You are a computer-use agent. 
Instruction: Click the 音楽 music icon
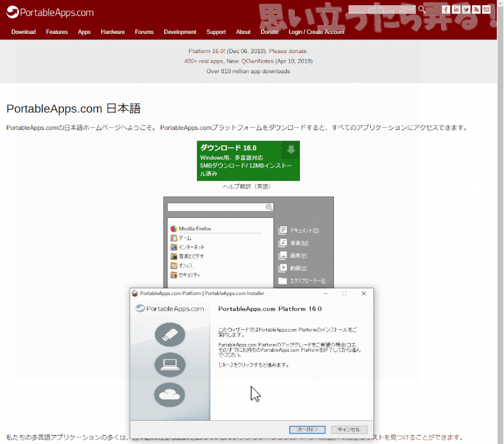pyautogui.click(x=283, y=243)
